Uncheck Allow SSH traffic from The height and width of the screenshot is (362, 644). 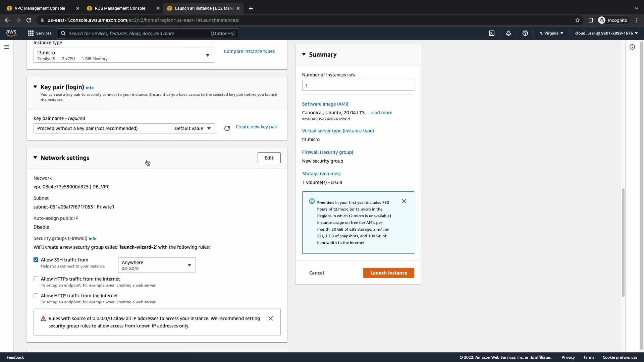pyautogui.click(x=36, y=260)
